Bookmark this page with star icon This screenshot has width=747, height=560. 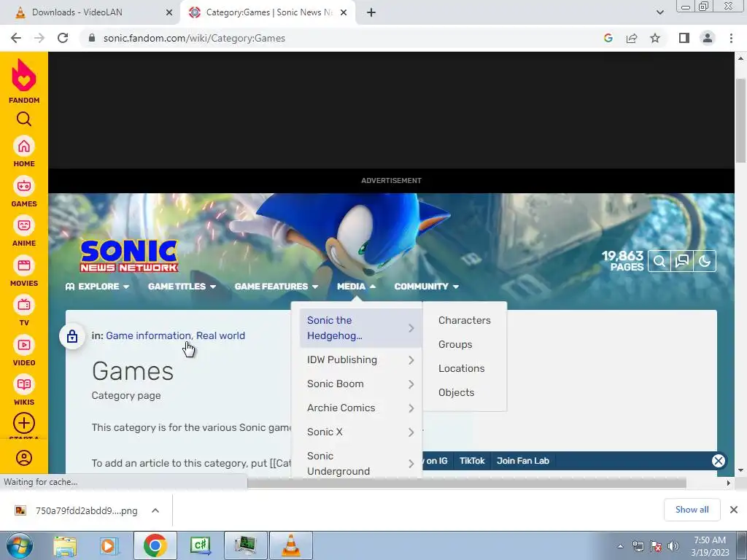click(x=655, y=38)
